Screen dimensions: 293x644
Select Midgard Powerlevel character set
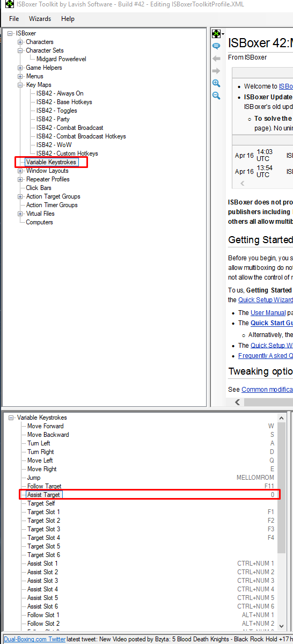tap(61, 59)
